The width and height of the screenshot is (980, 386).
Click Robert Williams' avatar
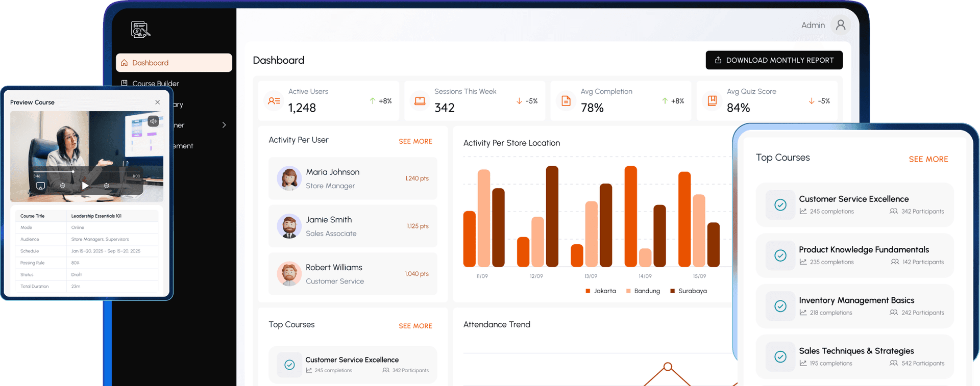pos(289,274)
